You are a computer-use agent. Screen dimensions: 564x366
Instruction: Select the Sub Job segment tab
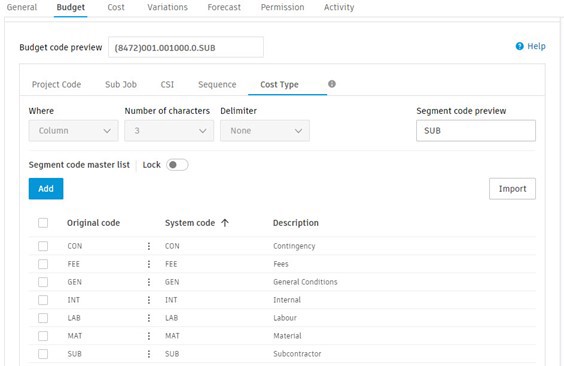(x=121, y=84)
